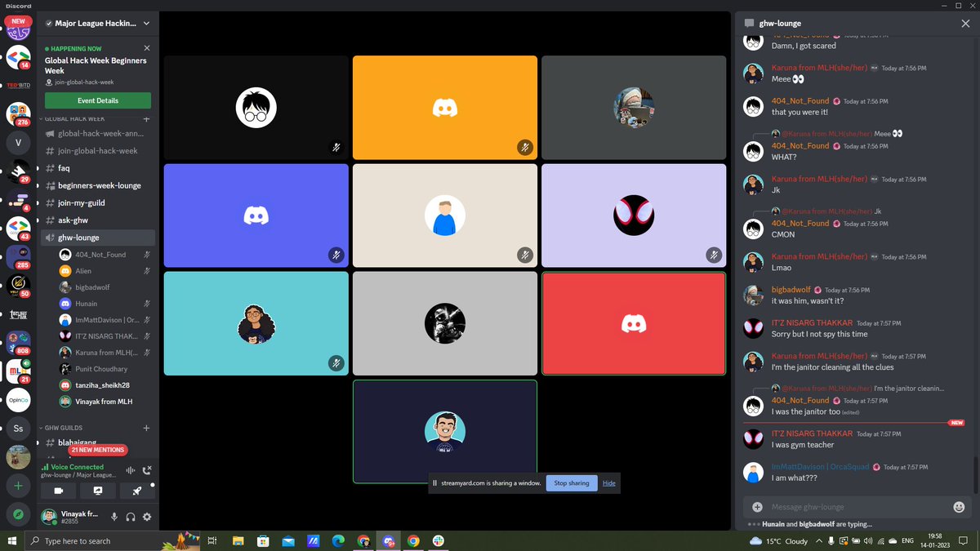Open user settings gear icon

[147, 517]
